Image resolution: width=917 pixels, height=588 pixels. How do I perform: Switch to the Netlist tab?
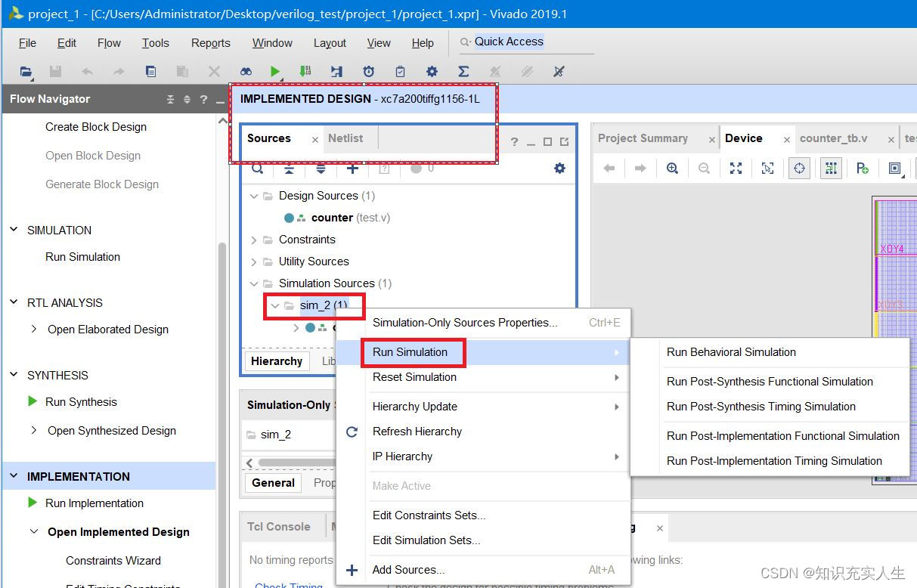(x=345, y=138)
